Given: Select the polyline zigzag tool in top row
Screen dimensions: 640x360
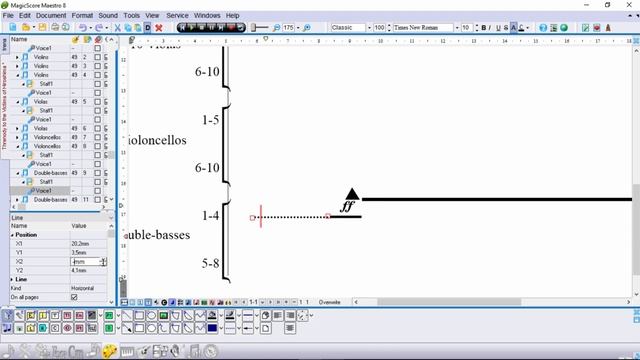Looking at the screenshot, I should 200,316.
